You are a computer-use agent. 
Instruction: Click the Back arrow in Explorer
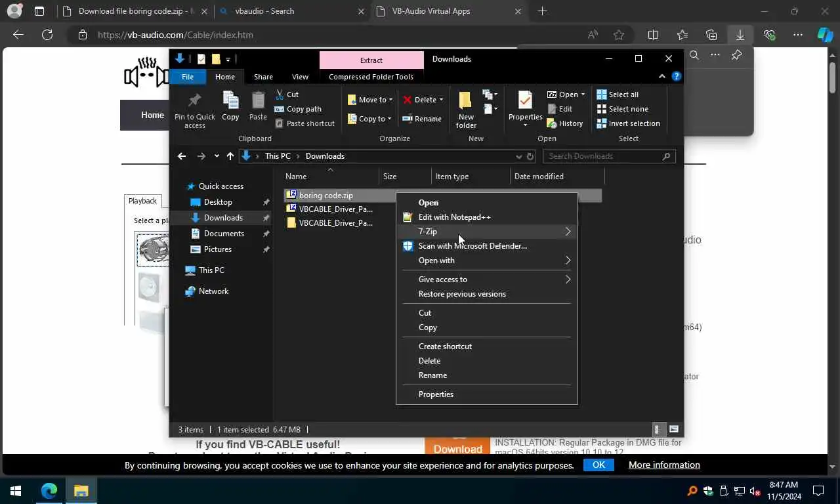coord(182,156)
